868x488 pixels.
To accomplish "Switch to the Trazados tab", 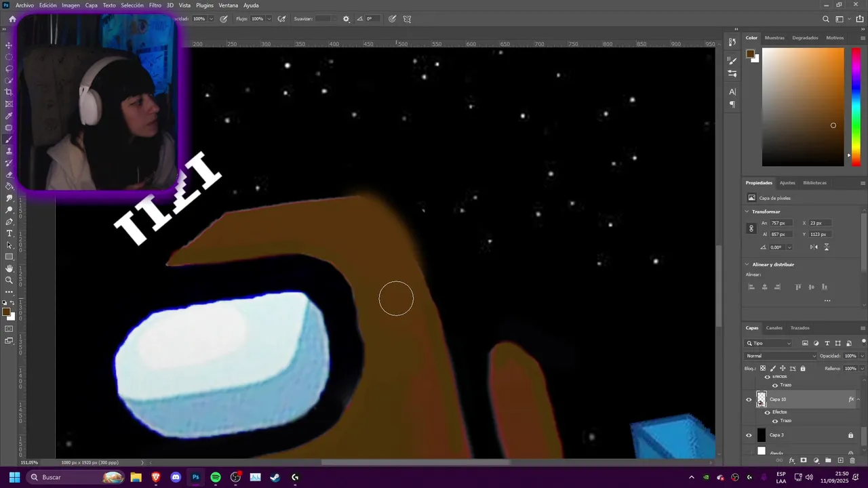I will click(800, 328).
